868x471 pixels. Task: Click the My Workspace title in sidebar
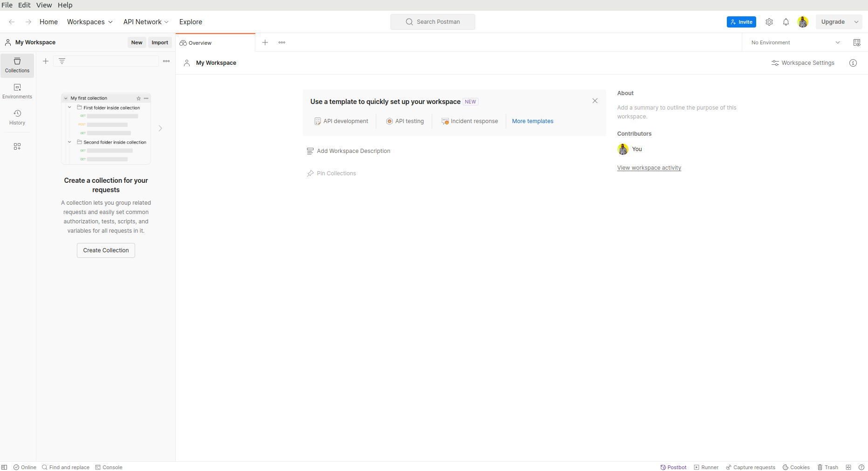point(35,42)
